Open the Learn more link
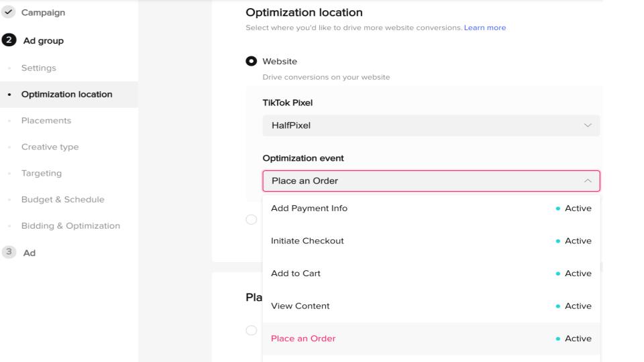Screen dimensions: 644x362 tap(484, 27)
